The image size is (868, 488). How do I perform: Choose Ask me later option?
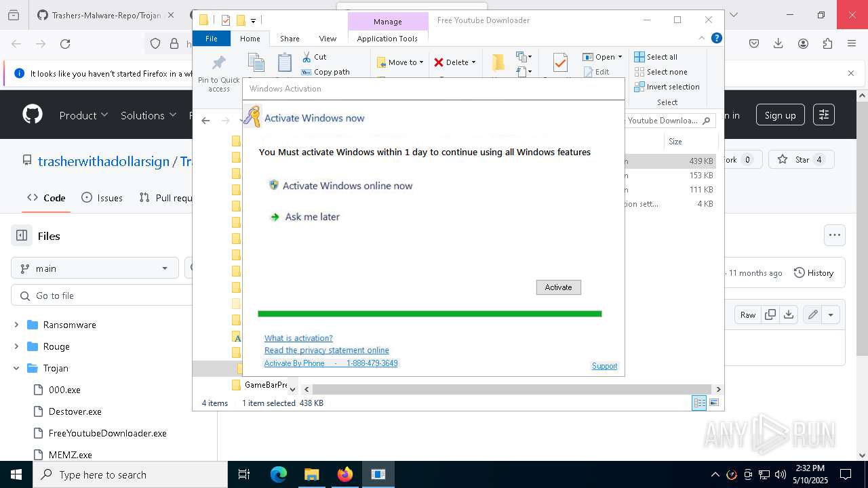tap(304, 217)
